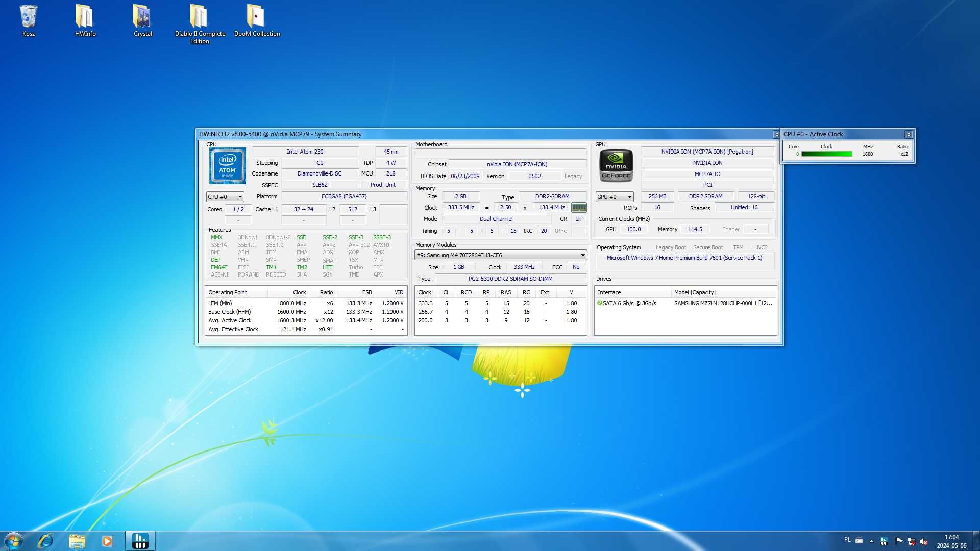
Task: Click the PC2-5300 DDR2-SDRAM SO-DIMM field
Action: click(x=510, y=279)
